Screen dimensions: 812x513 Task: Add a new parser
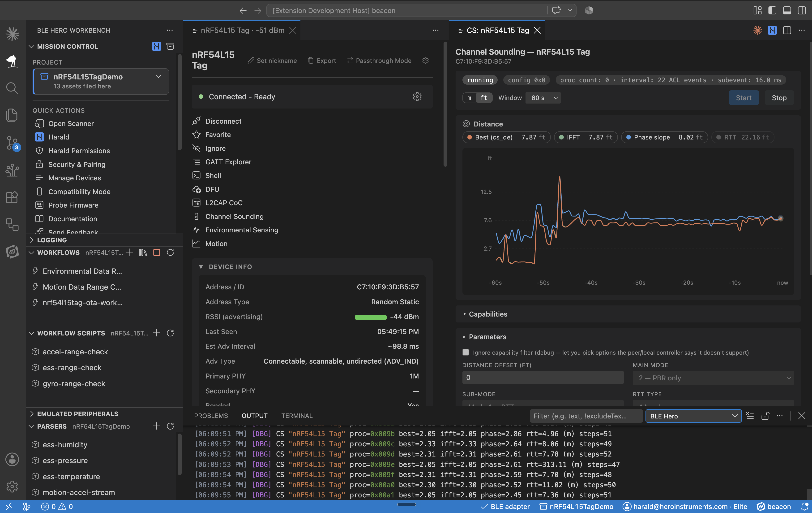[x=156, y=426]
